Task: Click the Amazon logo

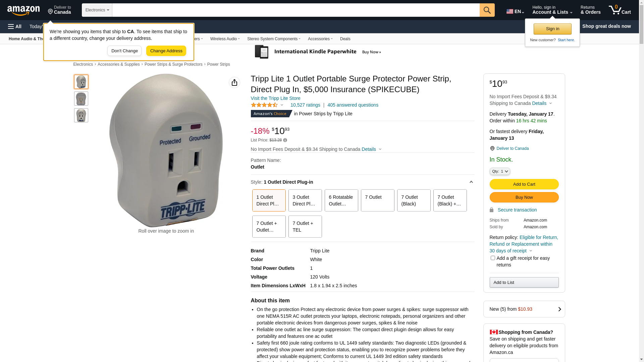Action: pyautogui.click(x=23, y=10)
